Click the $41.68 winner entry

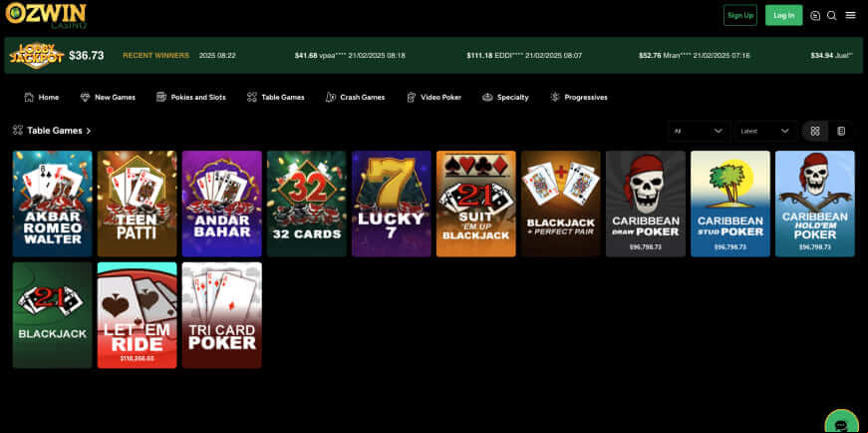pos(350,56)
